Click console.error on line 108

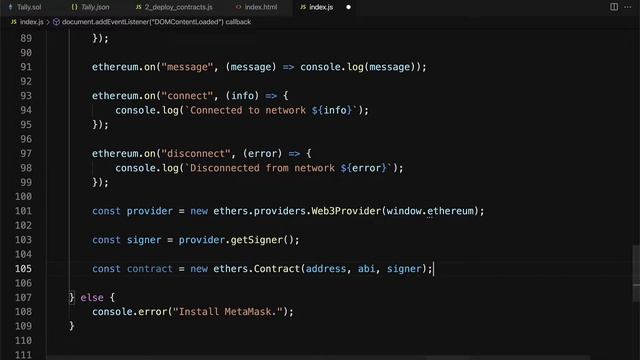pos(129,312)
